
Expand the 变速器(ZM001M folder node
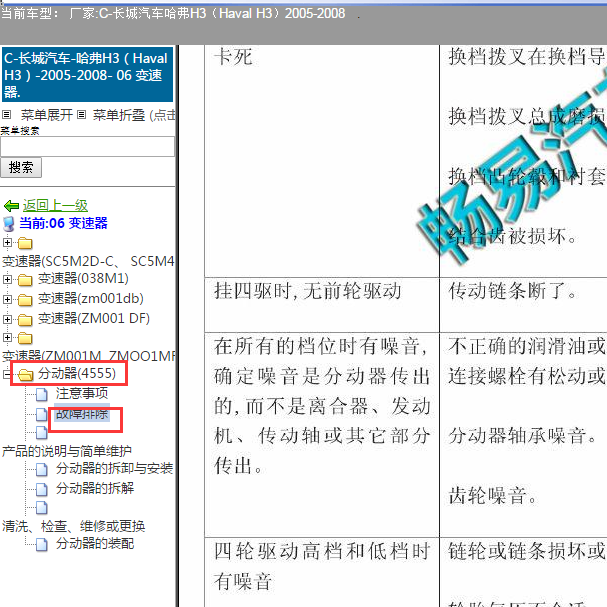[x=7, y=337]
